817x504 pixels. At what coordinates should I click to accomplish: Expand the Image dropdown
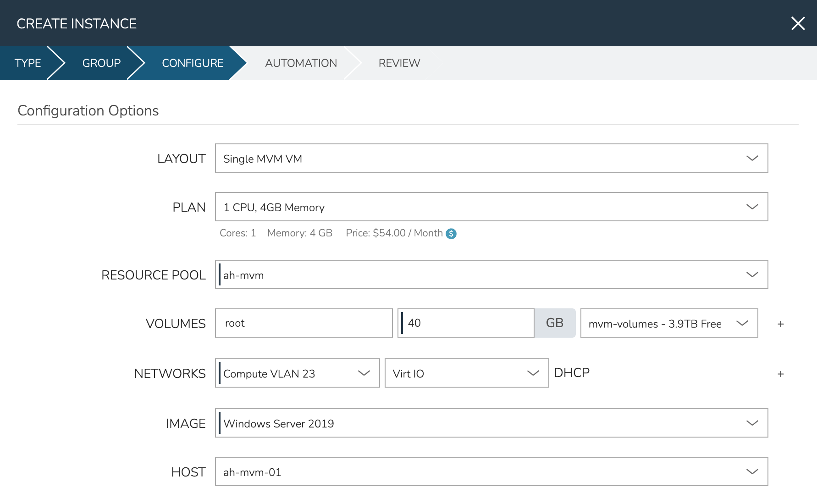[x=491, y=423]
